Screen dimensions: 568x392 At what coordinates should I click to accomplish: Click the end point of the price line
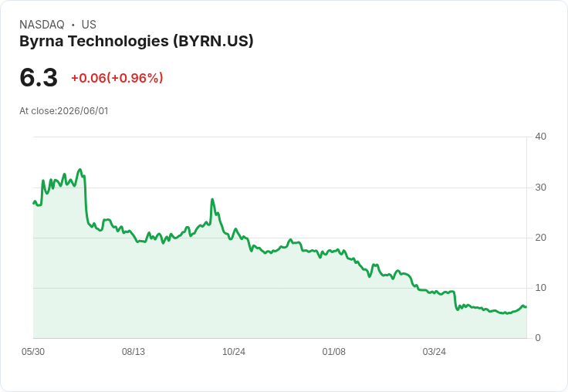[526, 307]
